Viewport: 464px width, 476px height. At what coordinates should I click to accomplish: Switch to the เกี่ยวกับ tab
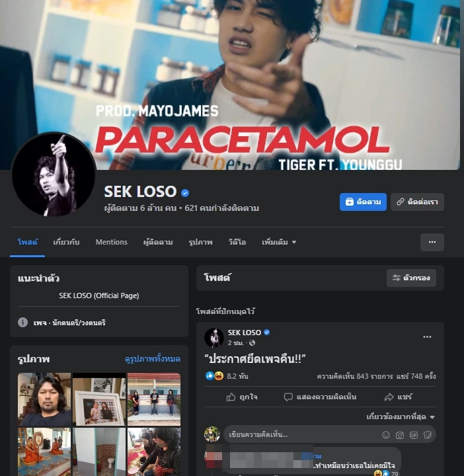tap(66, 243)
